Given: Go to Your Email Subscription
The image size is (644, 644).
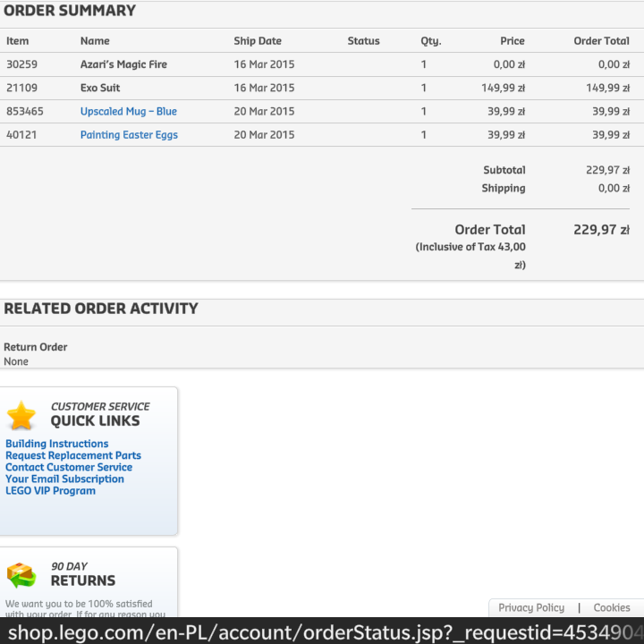Looking at the screenshot, I should [64, 479].
